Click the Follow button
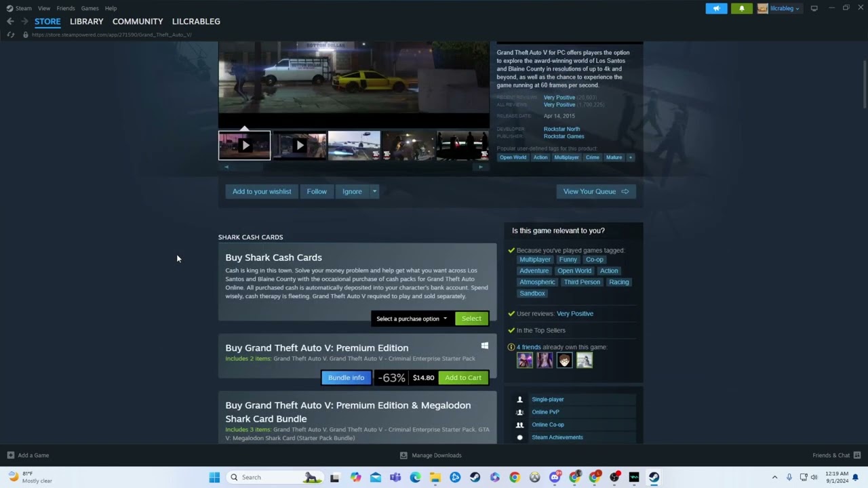Image resolution: width=868 pixels, height=488 pixels. coord(317,191)
